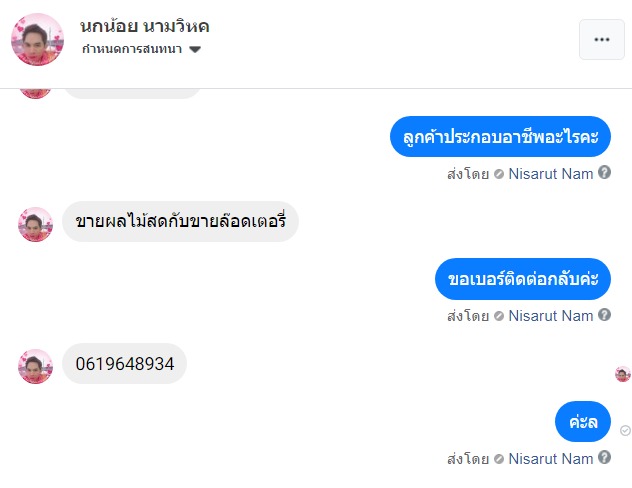Click the avatar beside the phone number message
This screenshot has width=632, height=488.
pyautogui.click(x=35, y=366)
